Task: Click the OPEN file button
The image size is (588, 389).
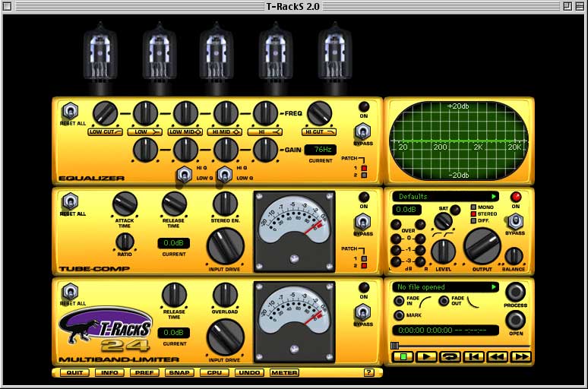Action: click(516, 320)
